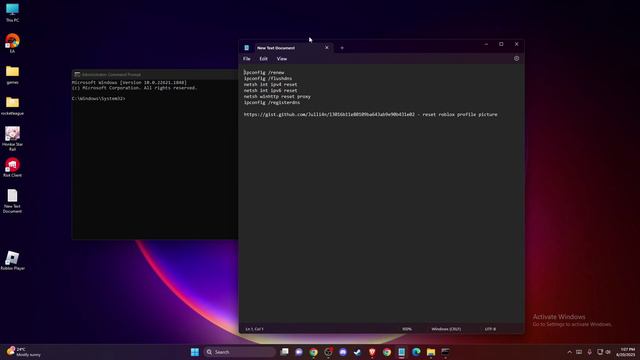Click the taskbar Search box
The image size is (640, 360).
239,352
